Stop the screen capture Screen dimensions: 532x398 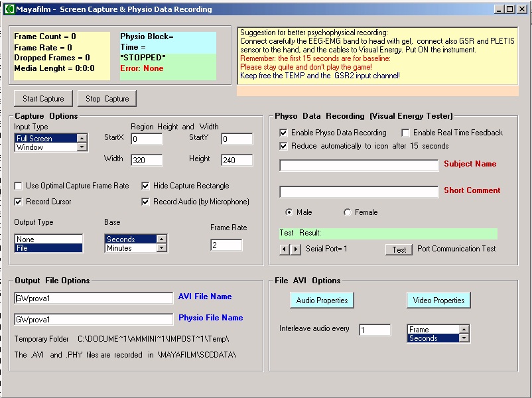click(x=107, y=99)
